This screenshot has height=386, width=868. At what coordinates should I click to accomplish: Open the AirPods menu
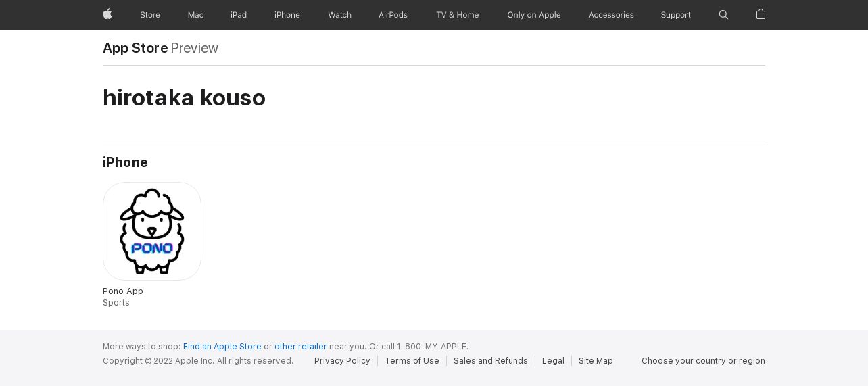tap(393, 15)
